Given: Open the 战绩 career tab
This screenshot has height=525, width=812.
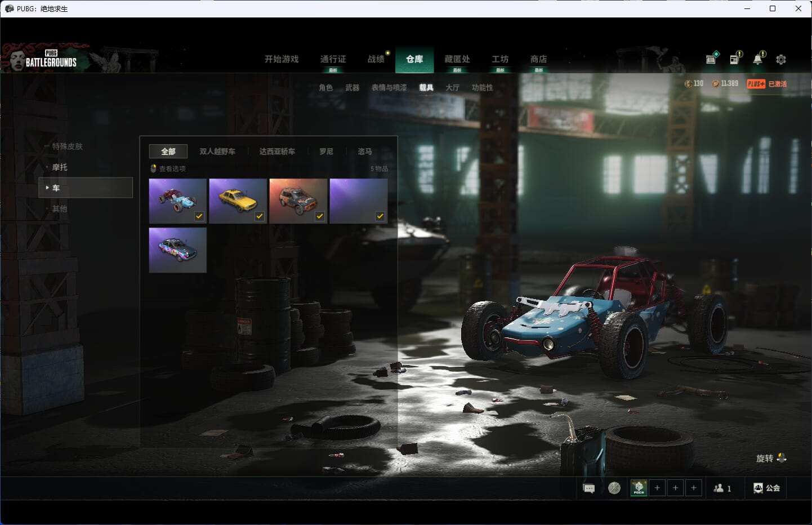Looking at the screenshot, I should point(376,59).
